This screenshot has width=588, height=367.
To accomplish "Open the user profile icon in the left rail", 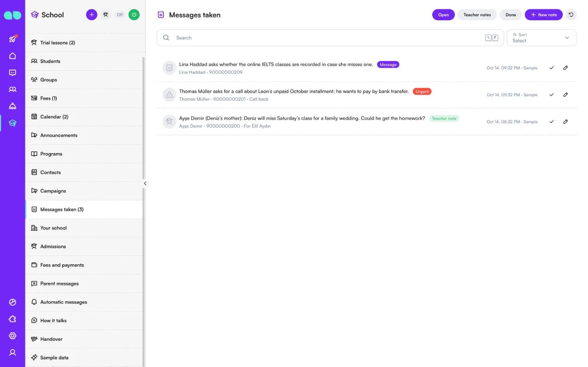I will [x=13, y=353].
